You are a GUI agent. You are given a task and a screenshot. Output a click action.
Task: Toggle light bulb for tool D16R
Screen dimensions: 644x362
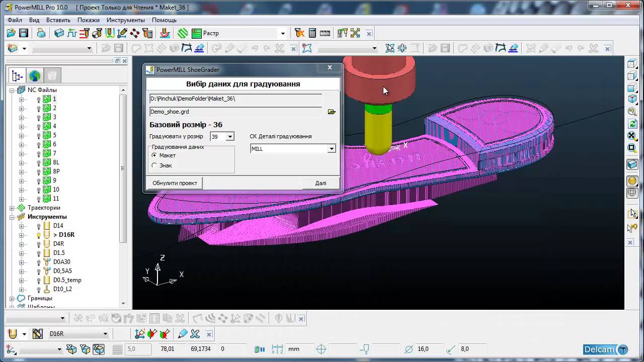coord(38,235)
